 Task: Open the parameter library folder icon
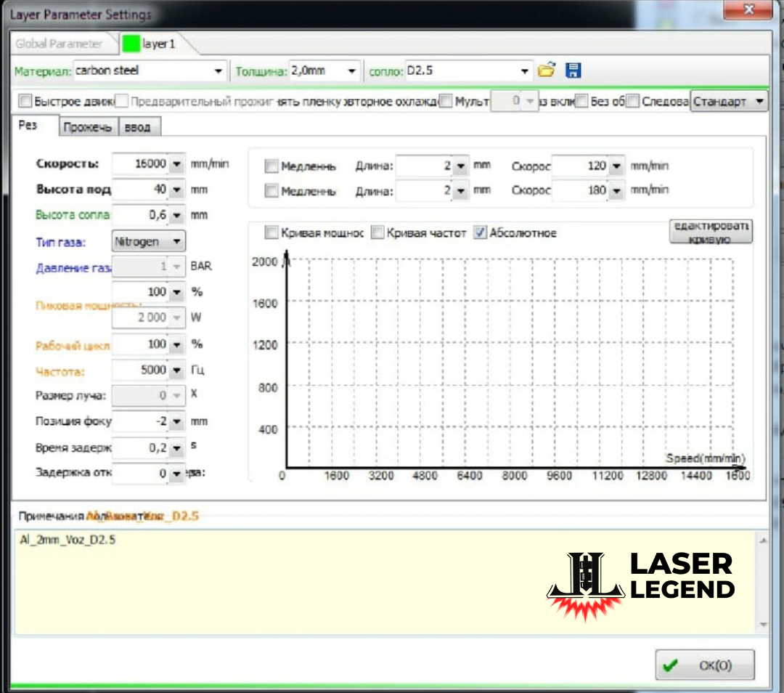point(547,70)
